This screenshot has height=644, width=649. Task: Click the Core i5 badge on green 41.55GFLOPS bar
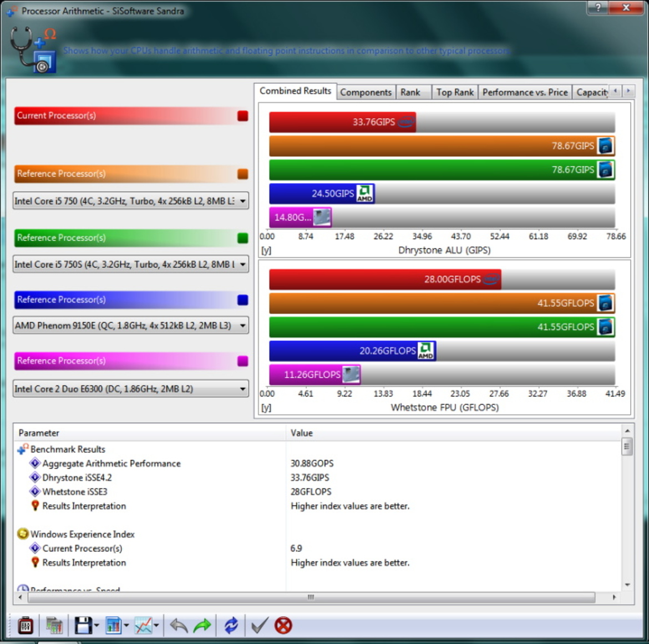[x=605, y=327]
